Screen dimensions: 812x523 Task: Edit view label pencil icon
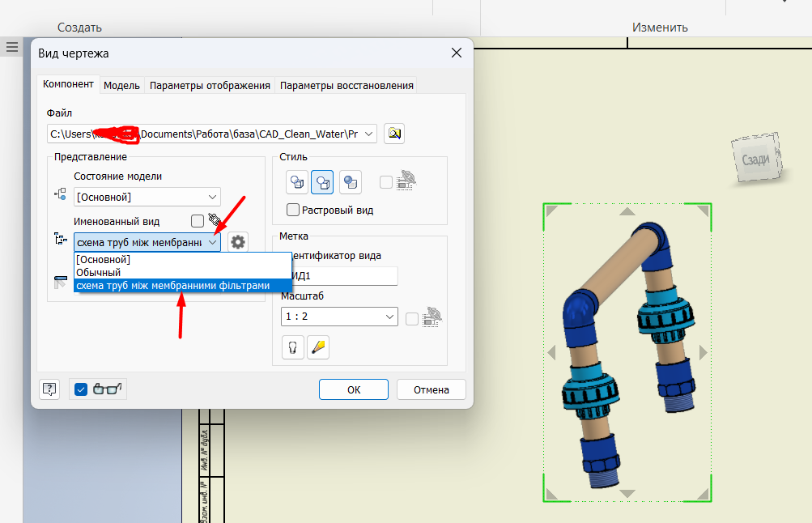pos(318,347)
